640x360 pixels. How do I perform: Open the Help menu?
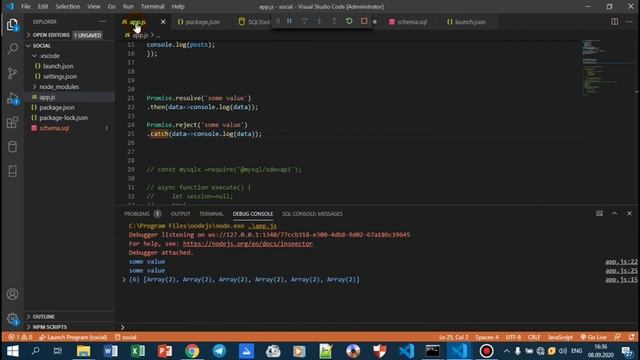click(178, 7)
